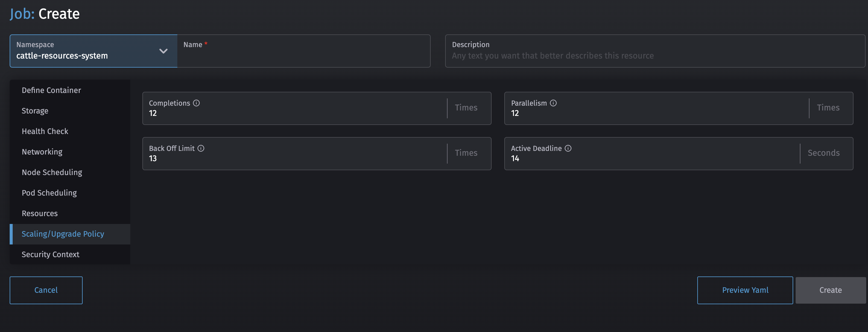Open the Completions info tooltip
The height and width of the screenshot is (332, 868).
click(197, 103)
